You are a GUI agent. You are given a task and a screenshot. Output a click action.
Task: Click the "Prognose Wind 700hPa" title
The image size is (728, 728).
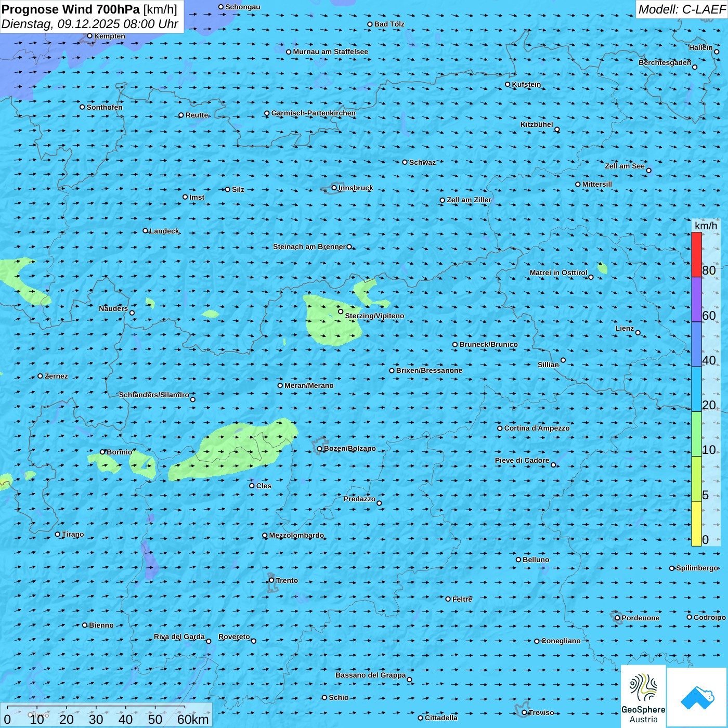[x=71, y=9]
